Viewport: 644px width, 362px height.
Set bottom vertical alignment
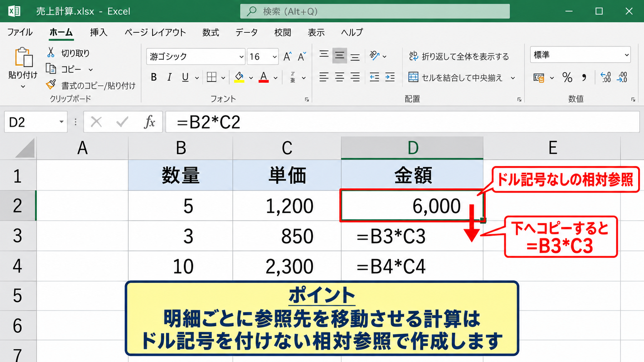point(355,57)
